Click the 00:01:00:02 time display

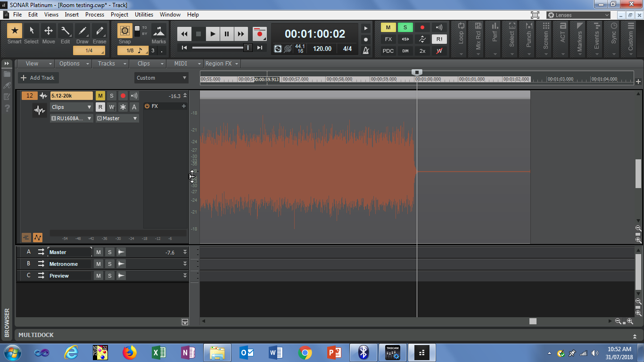point(315,34)
